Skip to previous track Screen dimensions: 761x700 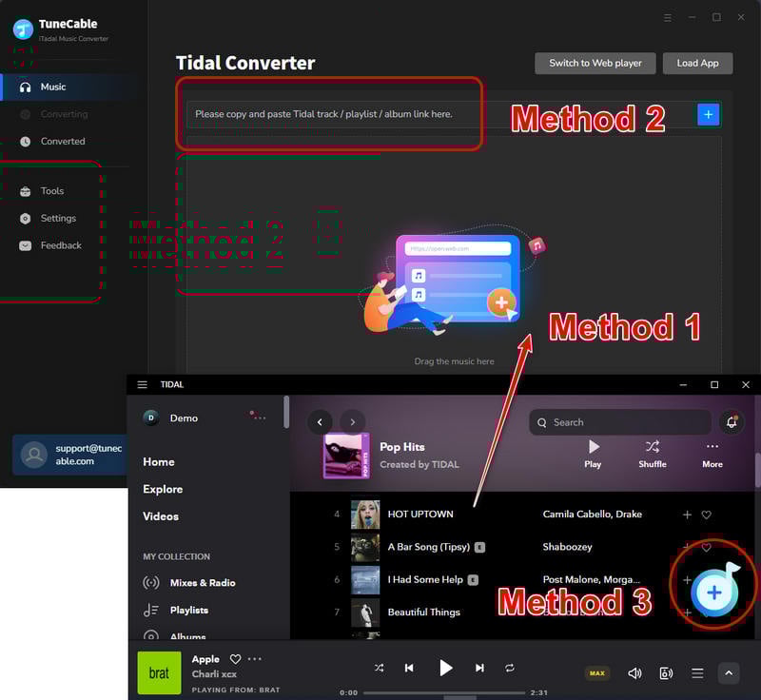(x=409, y=668)
